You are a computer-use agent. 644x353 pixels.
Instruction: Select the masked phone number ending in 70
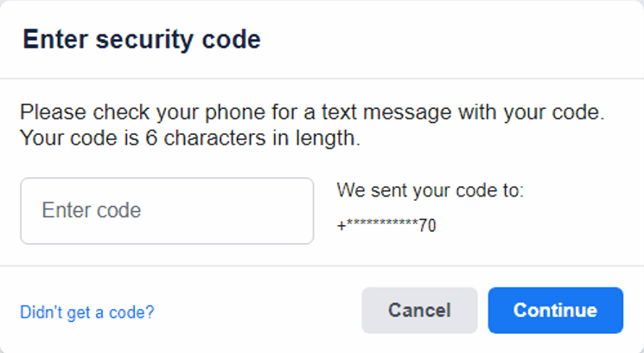pyautogui.click(x=386, y=227)
